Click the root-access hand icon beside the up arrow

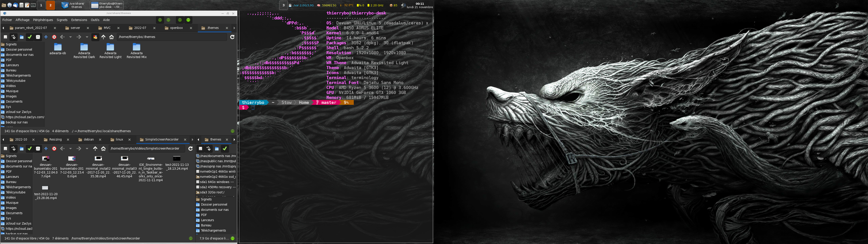[x=95, y=37]
